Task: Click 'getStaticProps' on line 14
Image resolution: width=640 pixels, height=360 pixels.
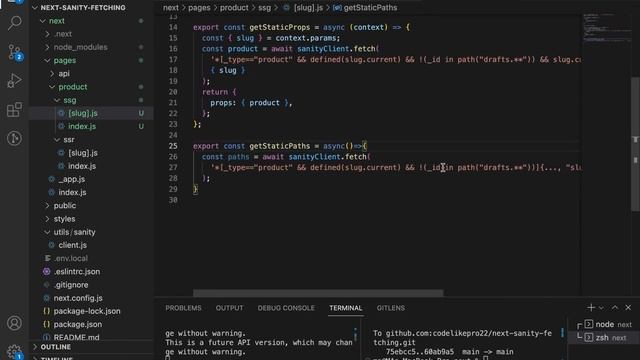Action: click(280, 27)
